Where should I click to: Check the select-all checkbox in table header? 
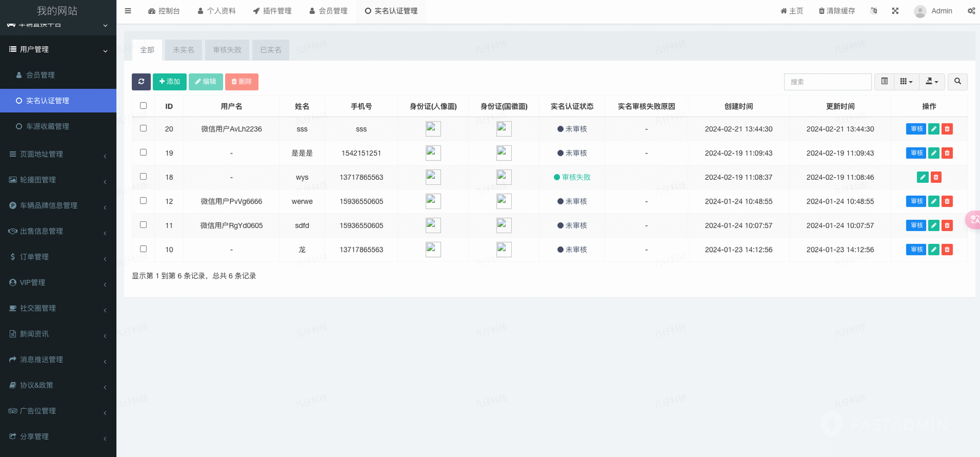[x=143, y=106]
